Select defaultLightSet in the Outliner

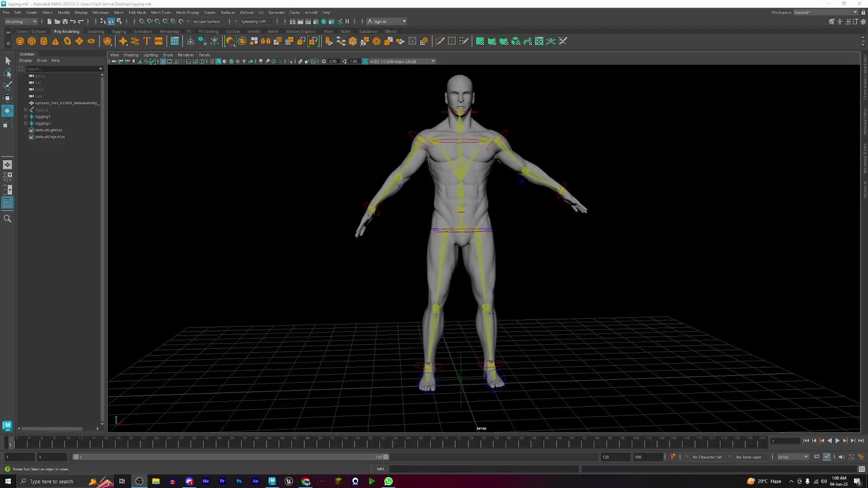[x=47, y=130]
